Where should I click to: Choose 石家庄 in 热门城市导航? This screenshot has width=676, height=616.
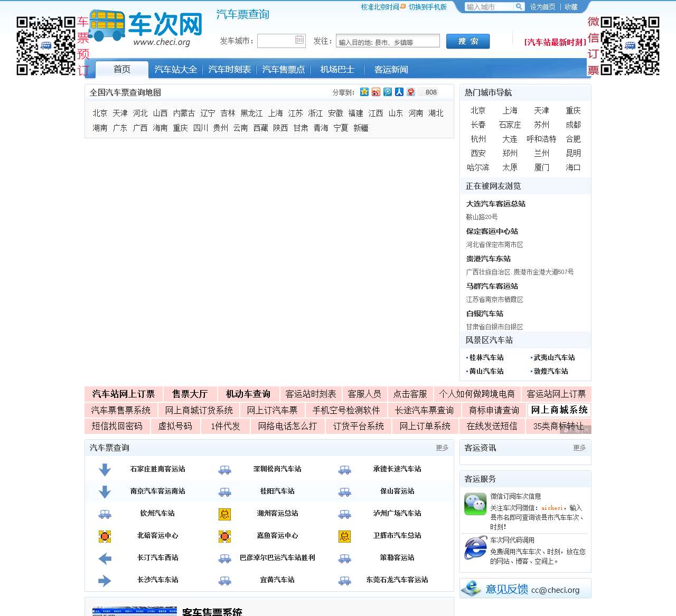[510, 125]
